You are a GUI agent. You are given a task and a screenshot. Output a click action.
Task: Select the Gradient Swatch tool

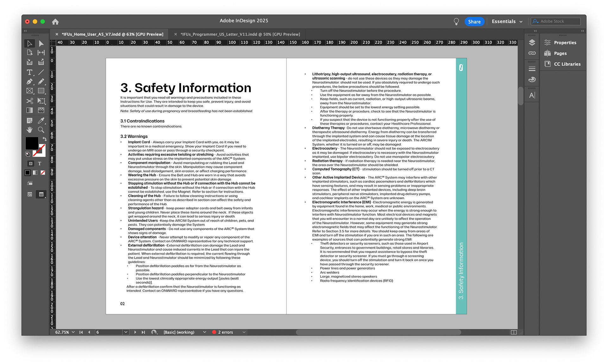pyautogui.click(x=29, y=110)
